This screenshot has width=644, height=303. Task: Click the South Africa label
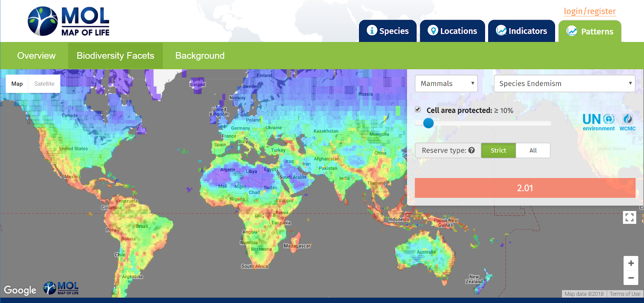[x=254, y=266]
